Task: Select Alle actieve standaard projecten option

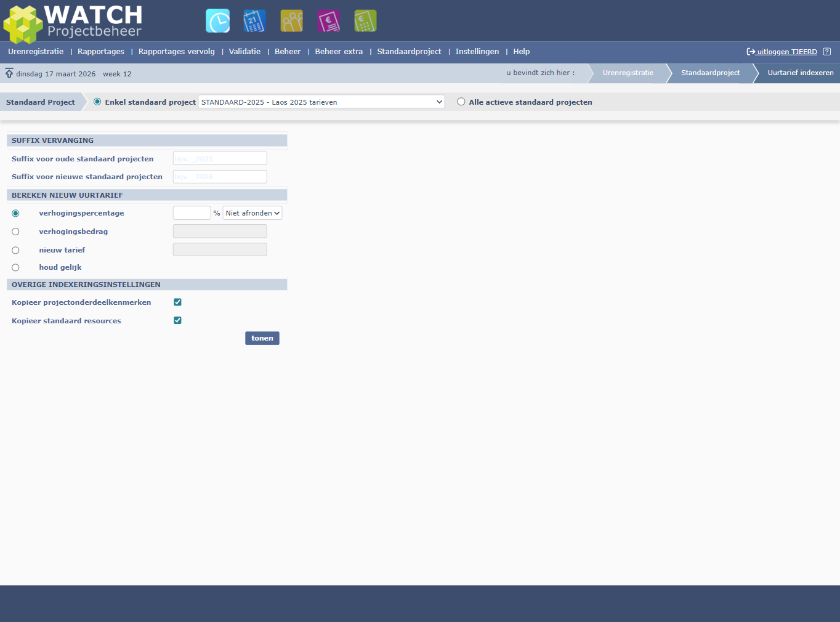Action: [x=461, y=102]
